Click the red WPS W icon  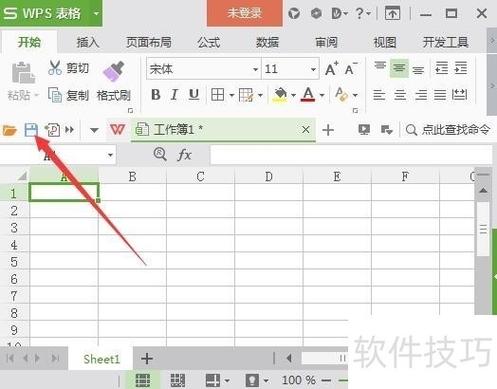(117, 129)
